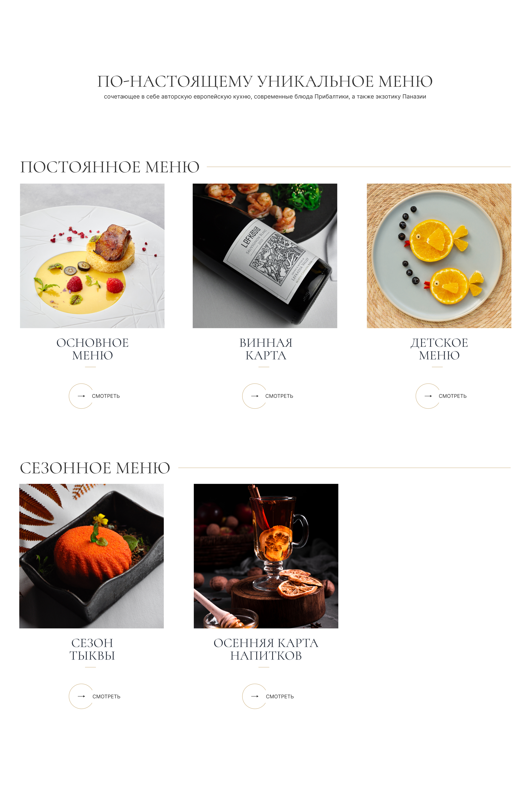
Task: Open the Осенняя карта напитков СМОТРЕТЬ link
Action: 280,696
